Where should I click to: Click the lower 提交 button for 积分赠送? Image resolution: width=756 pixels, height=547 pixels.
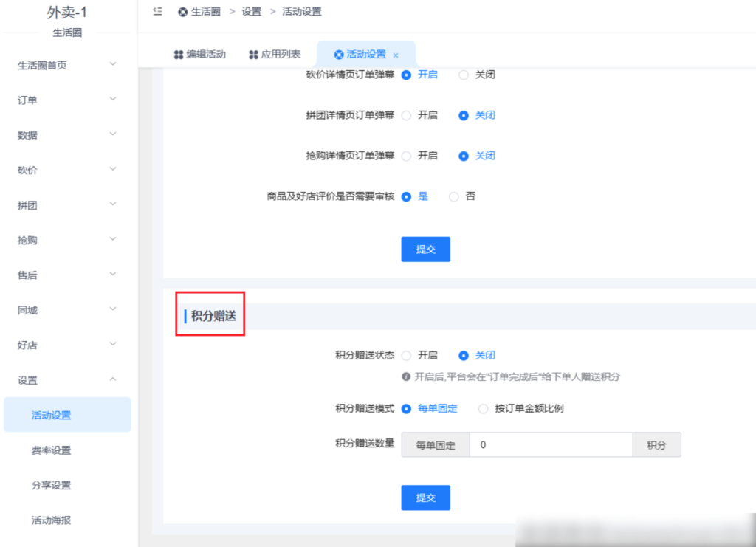[425, 498]
